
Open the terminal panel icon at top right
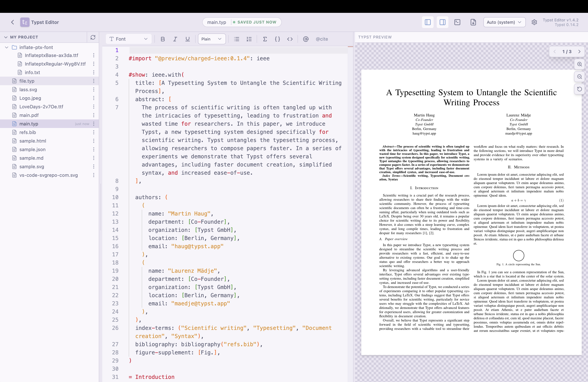457,22
